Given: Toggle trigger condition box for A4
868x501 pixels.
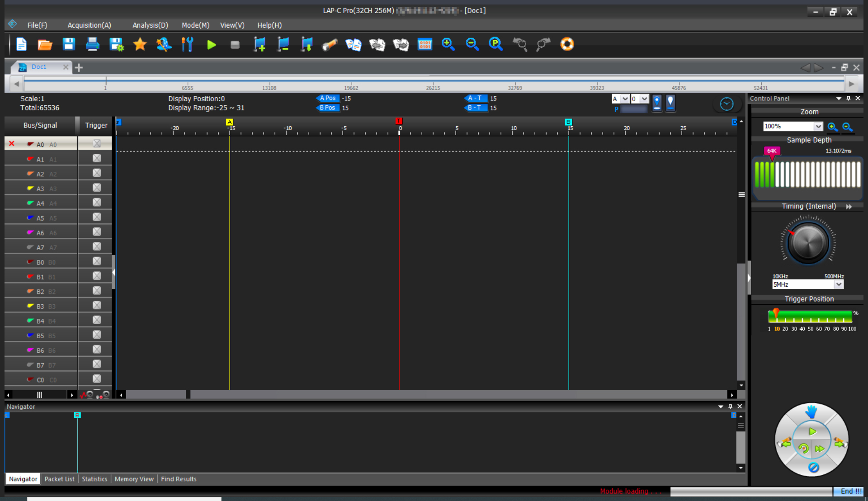Looking at the screenshot, I should 97,203.
